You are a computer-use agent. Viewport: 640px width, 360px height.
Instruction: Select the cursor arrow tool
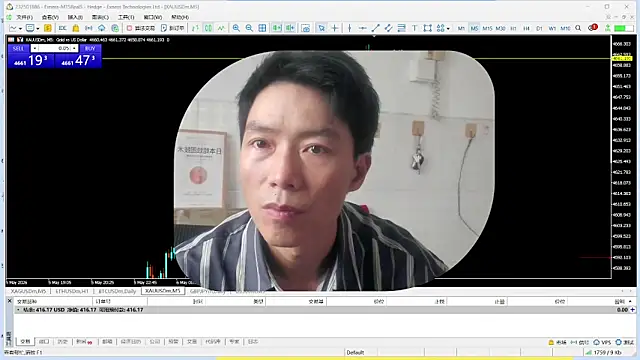pos(322,28)
